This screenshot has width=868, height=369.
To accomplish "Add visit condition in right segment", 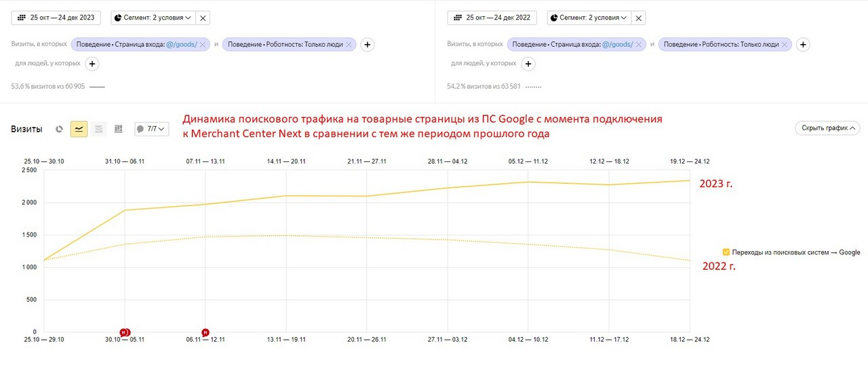I will point(803,45).
